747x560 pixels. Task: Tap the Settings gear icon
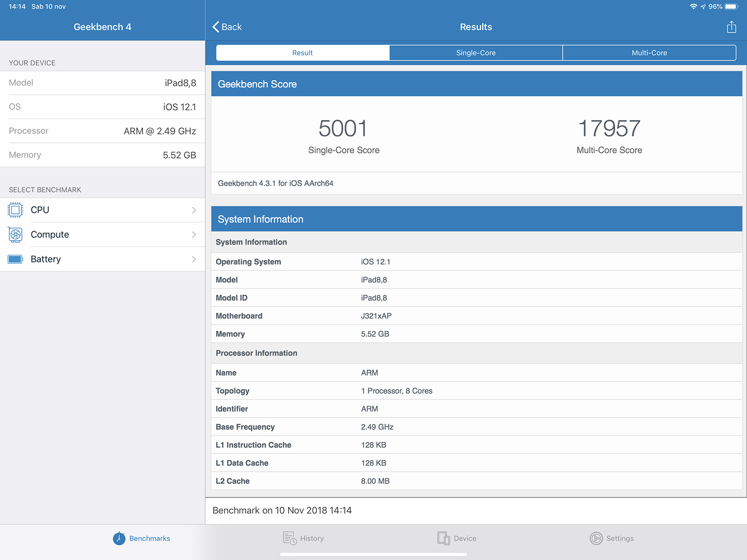point(596,539)
